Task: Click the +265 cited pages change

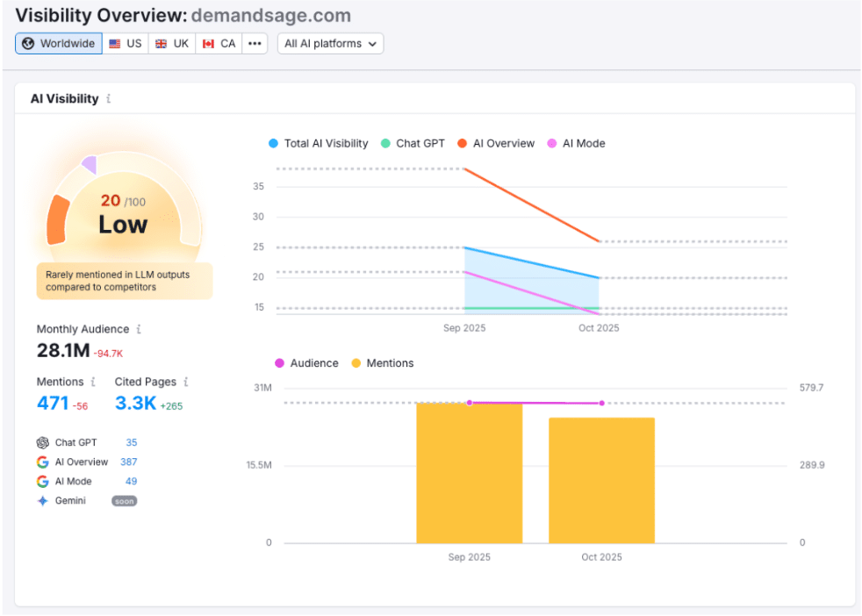Action: [171, 406]
